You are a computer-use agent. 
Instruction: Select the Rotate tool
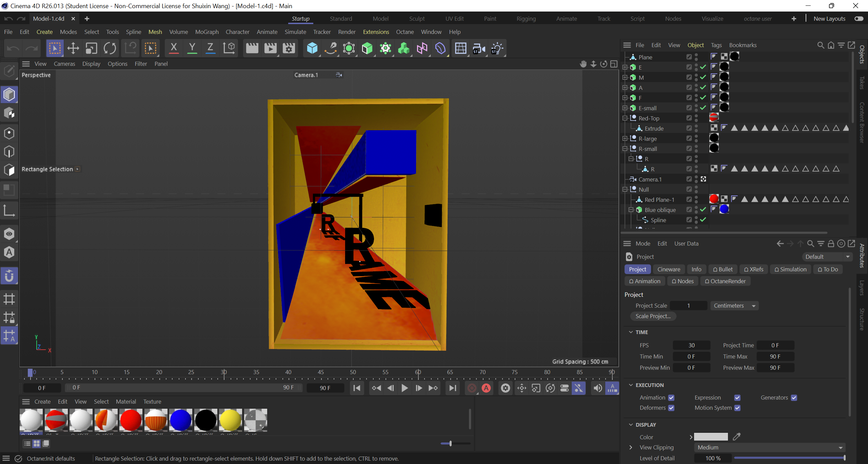pyautogui.click(x=110, y=48)
